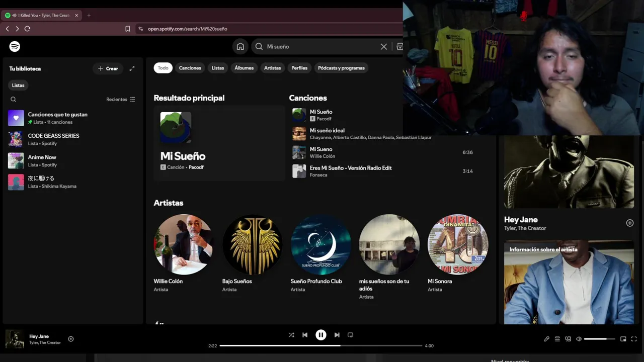644x362 pixels.
Task: Open Tyler, The Creator link in side panel
Action: pos(525,228)
